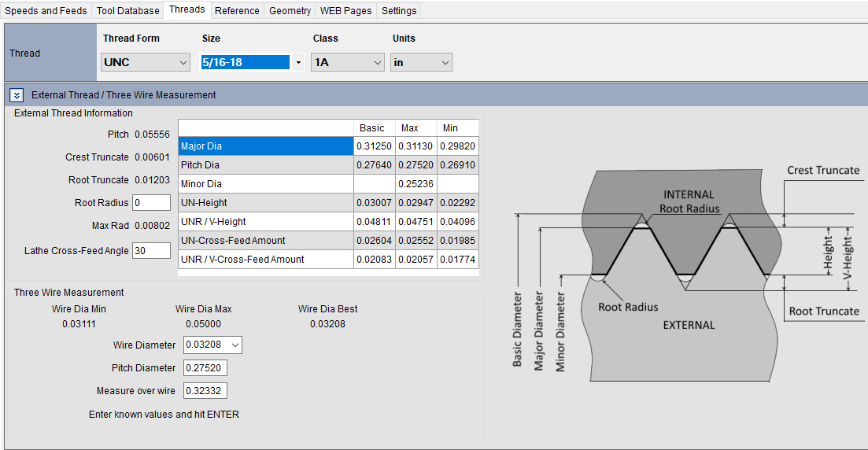868x450 pixels.
Task: Click the Measure over wire field
Action: pos(205,391)
